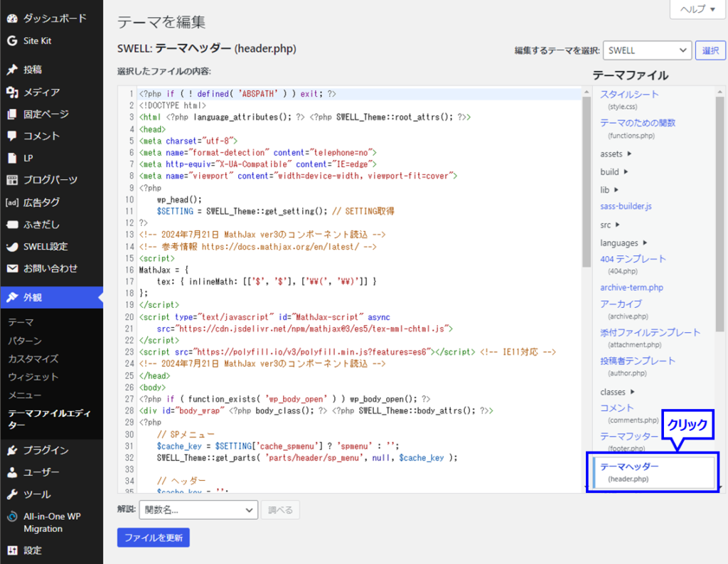Image resolution: width=728 pixels, height=564 pixels.
Task: Open the archive-term.php file
Action: 631,287
